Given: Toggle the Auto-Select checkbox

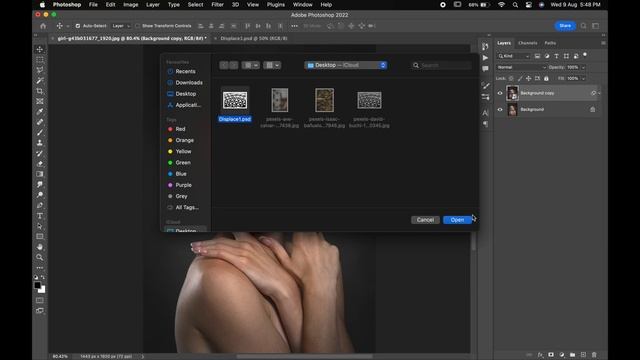Looking at the screenshot, I should click(x=78, y=26).
